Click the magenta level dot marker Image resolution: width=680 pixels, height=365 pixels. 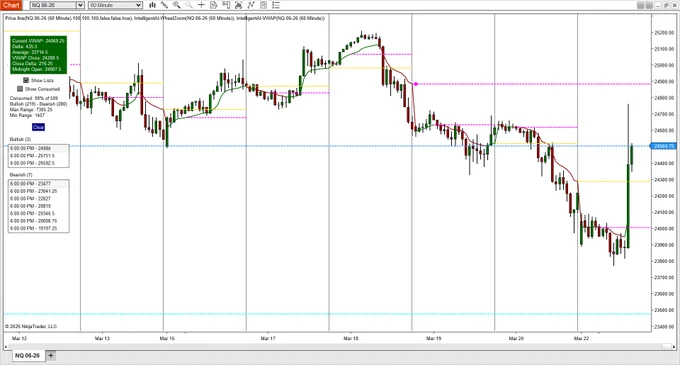pyautogui.click(x=415, y=84)
